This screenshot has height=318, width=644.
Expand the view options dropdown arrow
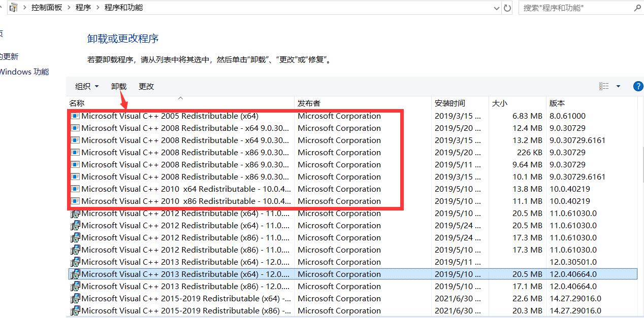tap(618, 86)
